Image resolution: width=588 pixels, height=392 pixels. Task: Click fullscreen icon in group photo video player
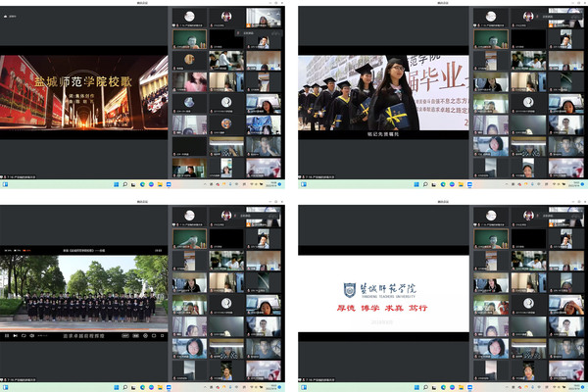click(x=162, y=335)
